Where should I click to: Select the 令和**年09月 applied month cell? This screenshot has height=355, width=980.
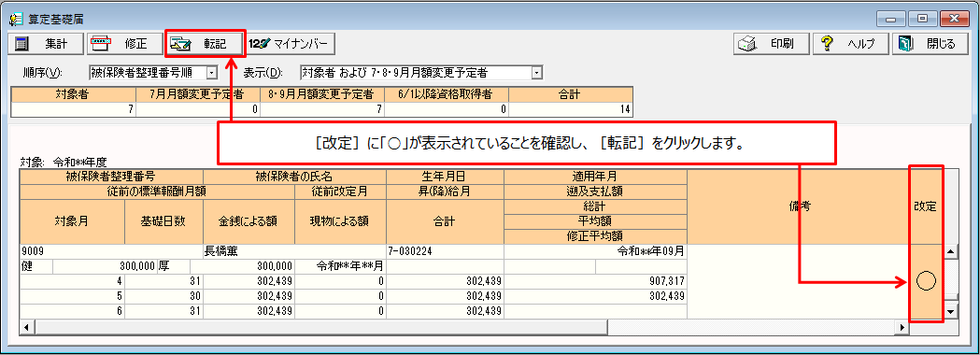(595, 251)
